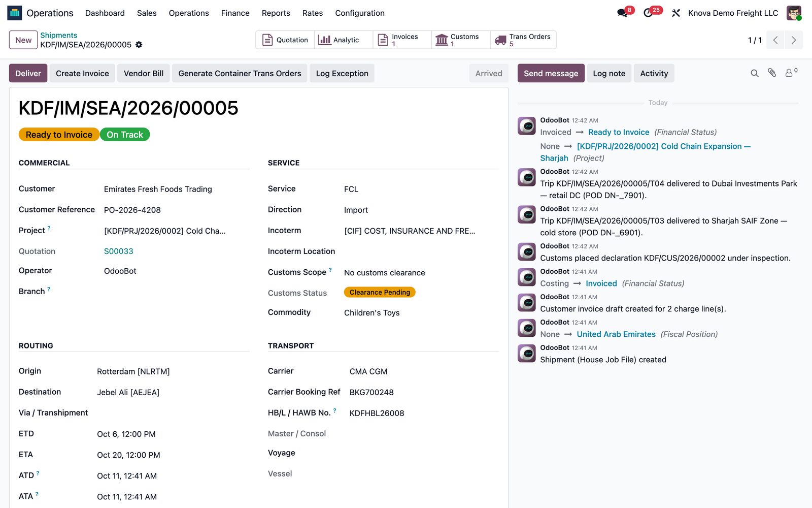Go to the next record arrow
The width and height of the screenshot is (812, 508).
coord(794,40)
